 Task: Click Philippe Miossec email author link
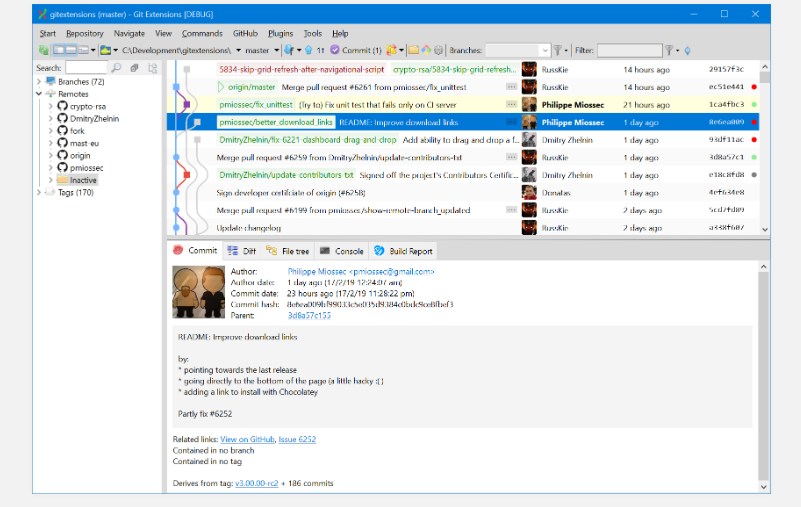click(361, 271)
